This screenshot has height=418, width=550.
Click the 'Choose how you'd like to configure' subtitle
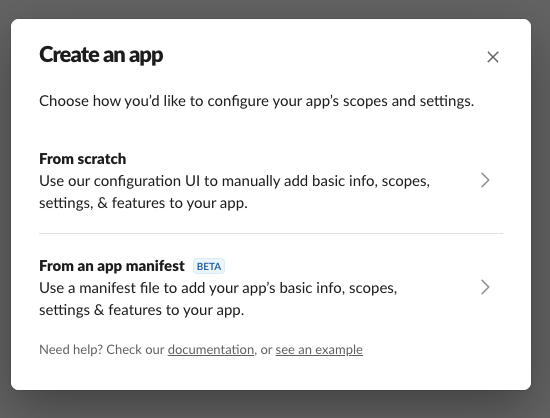coord(256,101)
